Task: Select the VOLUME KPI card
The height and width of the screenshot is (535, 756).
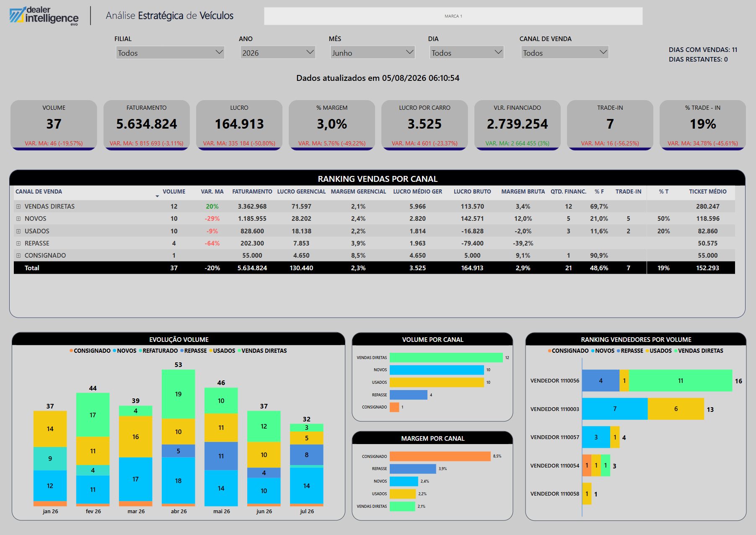Action: point(54,125)
